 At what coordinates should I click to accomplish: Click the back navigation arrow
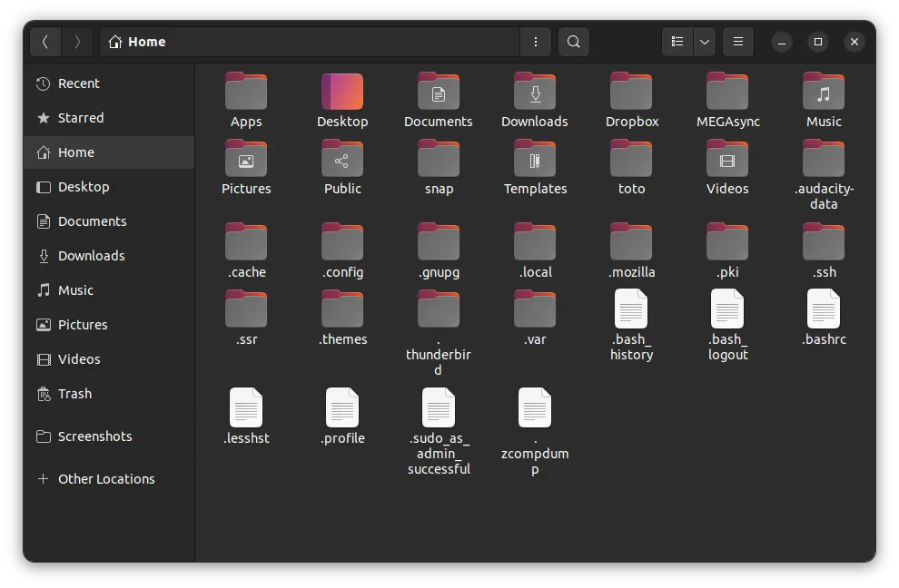45,42
